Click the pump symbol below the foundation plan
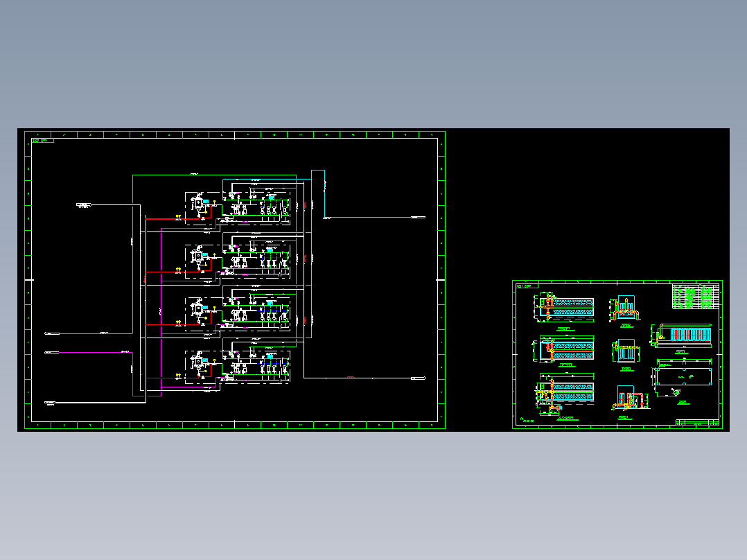 (x=676, y=392)
